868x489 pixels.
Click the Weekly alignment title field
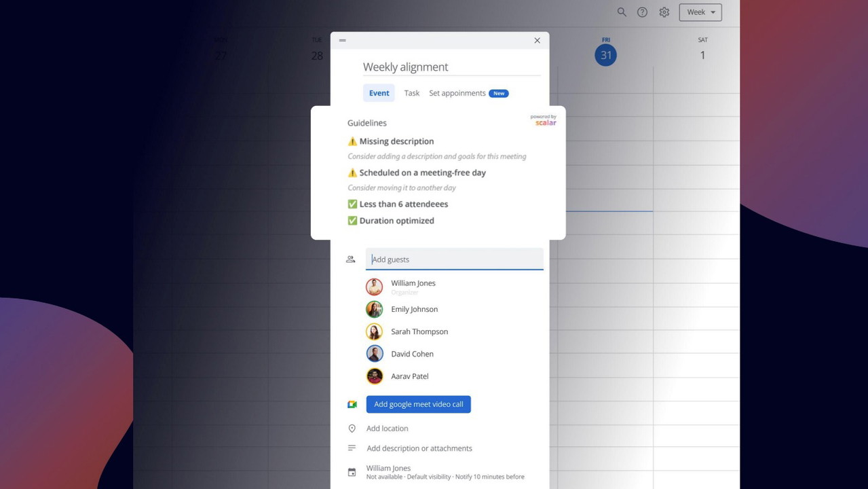pos(451,67)
